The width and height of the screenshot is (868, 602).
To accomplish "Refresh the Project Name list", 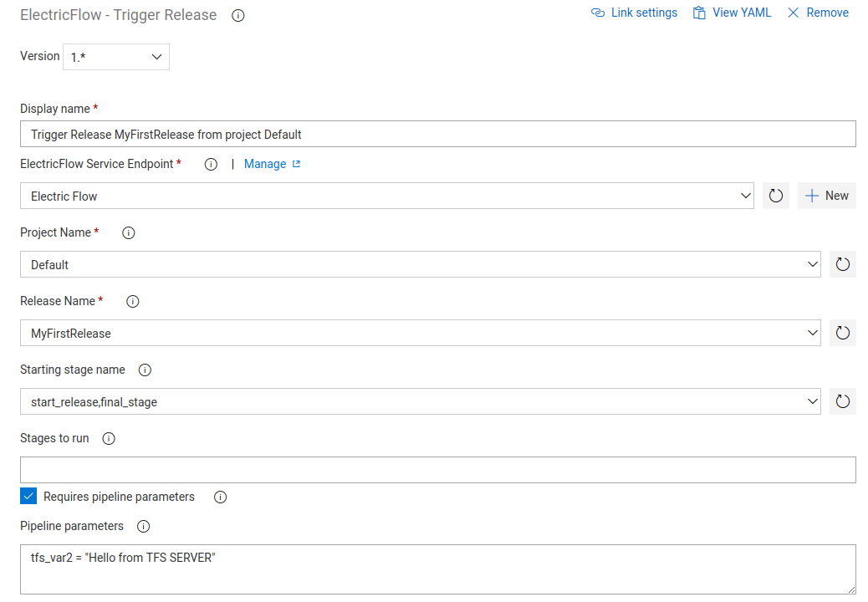I will pos(843,264).
